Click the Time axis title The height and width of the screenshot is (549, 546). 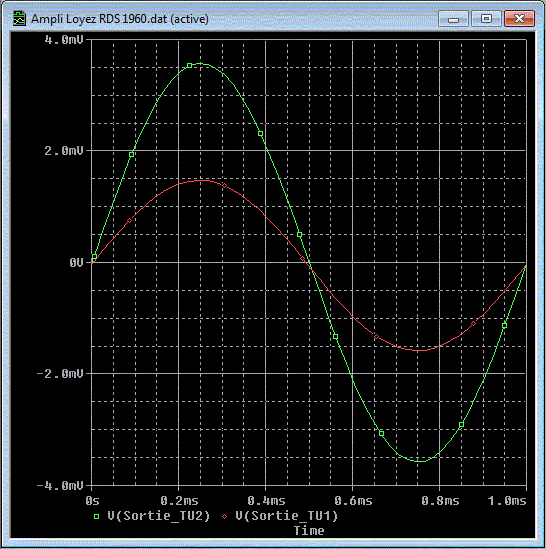point(309,531)
